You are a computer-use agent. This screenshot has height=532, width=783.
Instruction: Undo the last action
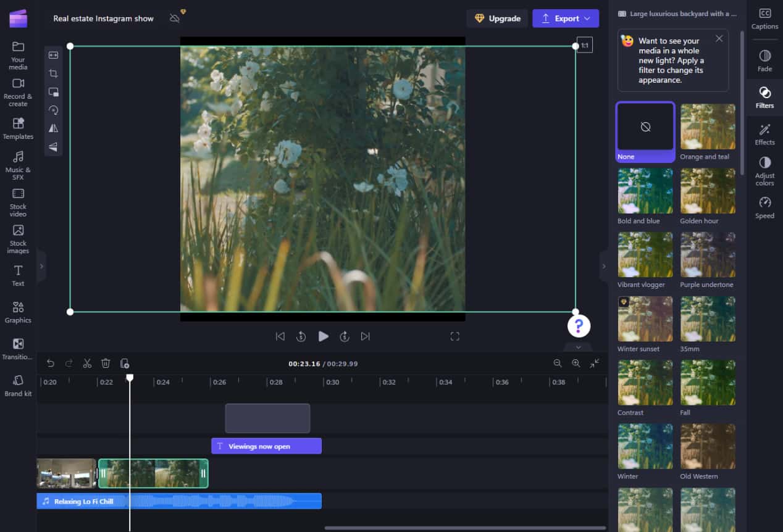51,364
